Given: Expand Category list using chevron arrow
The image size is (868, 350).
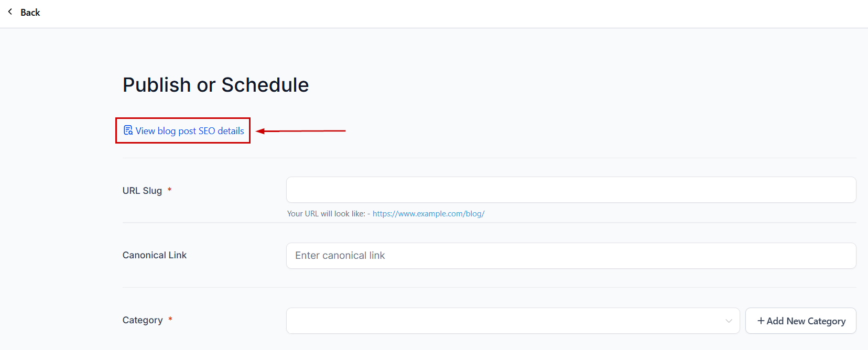Looking at the screenshot, I should [x=729, y=321].
